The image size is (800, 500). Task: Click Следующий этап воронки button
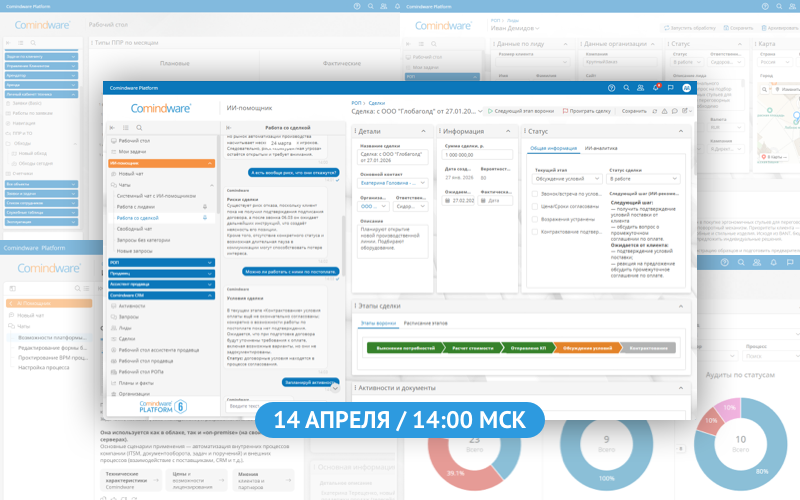coord(520,111)
